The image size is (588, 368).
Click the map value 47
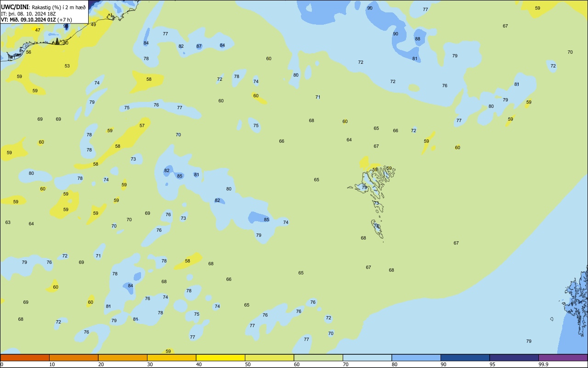[x=38, y=30]
